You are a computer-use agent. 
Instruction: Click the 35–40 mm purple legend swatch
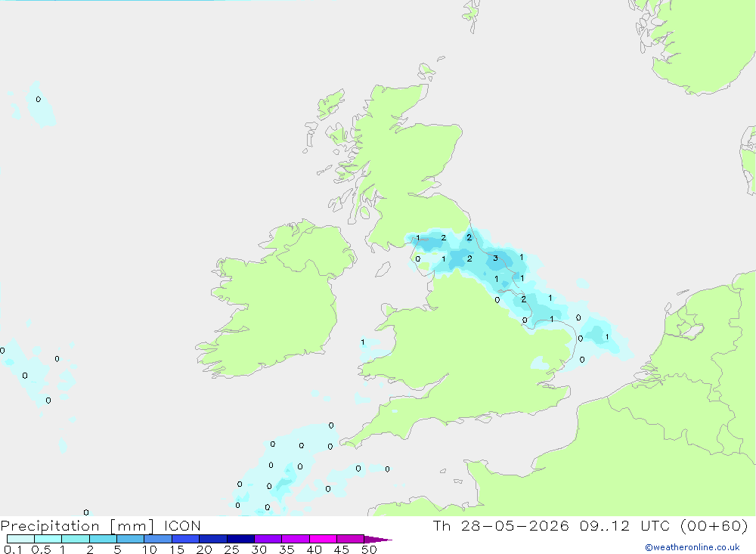[x=295, y=539]
